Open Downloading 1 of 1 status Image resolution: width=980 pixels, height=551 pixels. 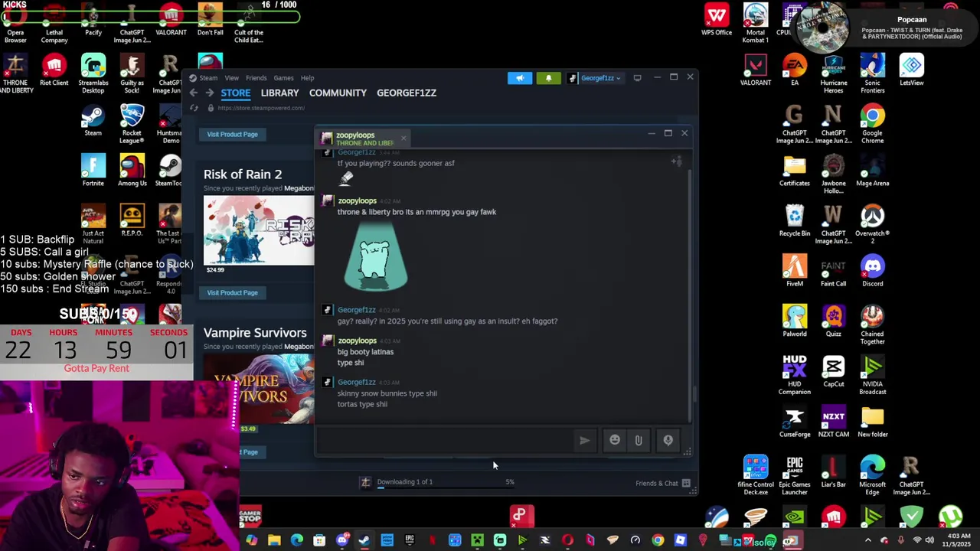(x=404, y=482)
